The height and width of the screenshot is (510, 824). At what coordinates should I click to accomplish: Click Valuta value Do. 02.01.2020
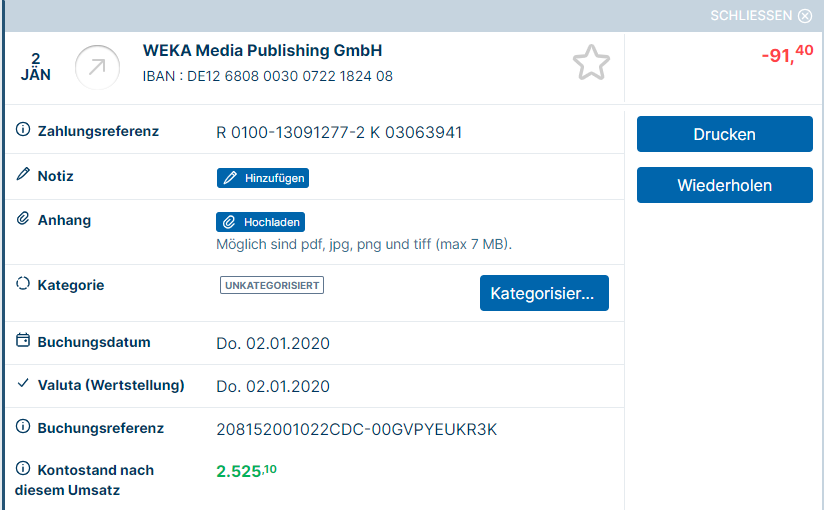[273, 386]
